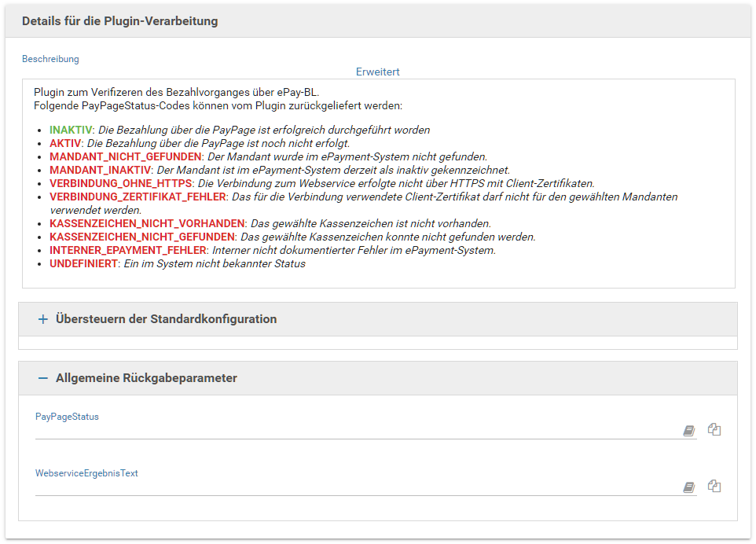This screenshot has height=544, width=756.
Task: Click the book icon beside WebserviceErgebnisText
Action: pos(688,487)
